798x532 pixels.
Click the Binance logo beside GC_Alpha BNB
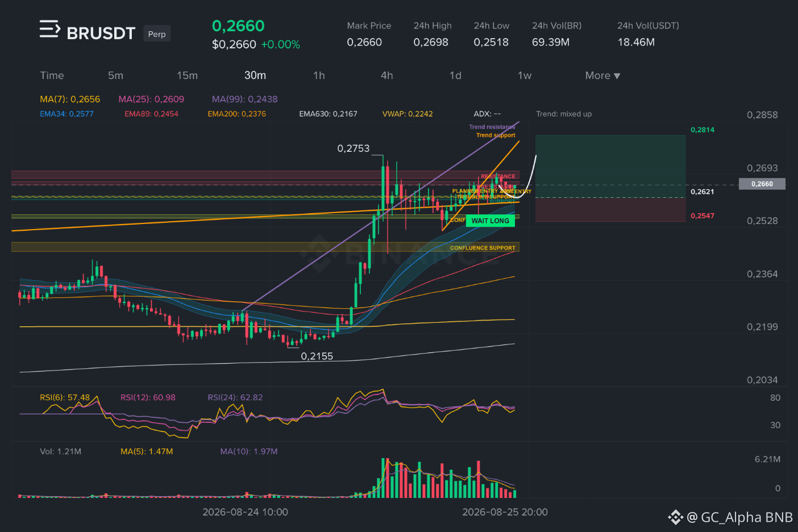[675, 517]
